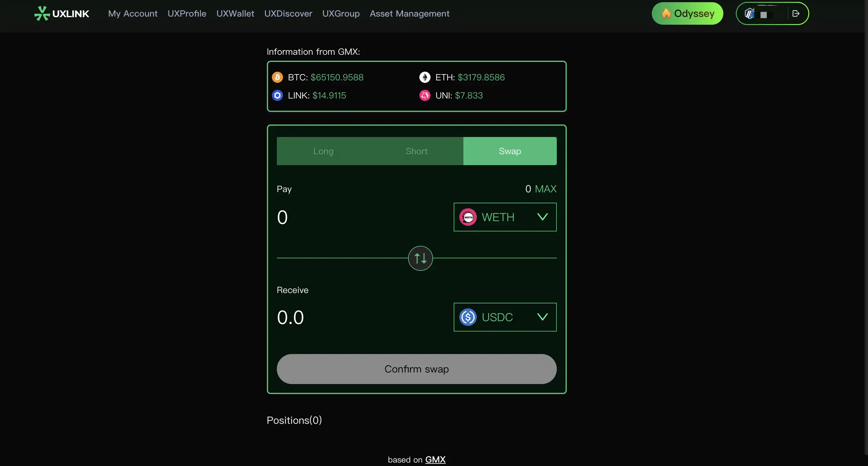Click the swap direction arrows icon
The width and height of the screenshot is (868, 466).
[420, 258]
